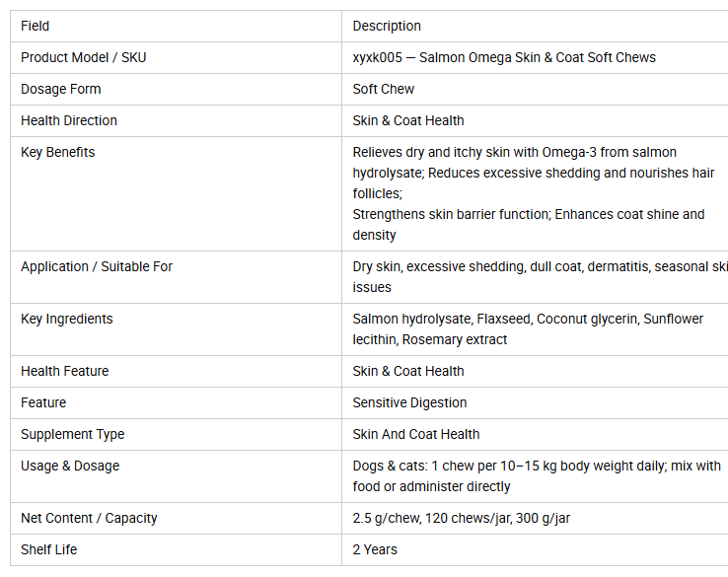Click the Key Benefits label cell
Screen dimensions: 728x577
click(176, 193)
